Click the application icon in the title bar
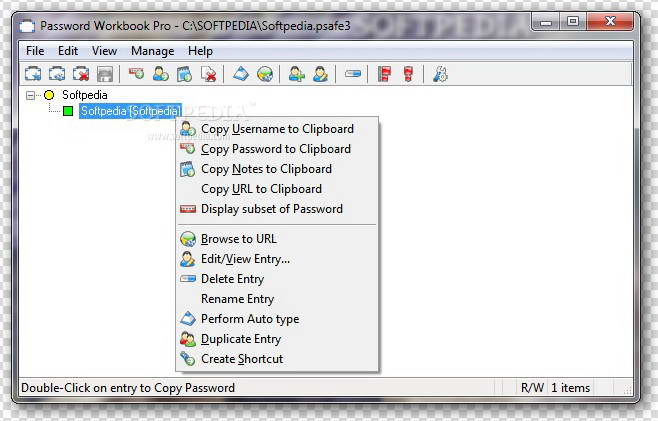The height and width of the screenshot is (421, 658). (26, 26)
